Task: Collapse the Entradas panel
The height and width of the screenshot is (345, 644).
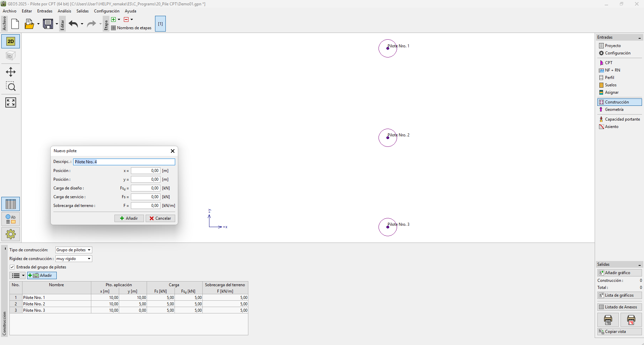Action: [x=639, y=38]
